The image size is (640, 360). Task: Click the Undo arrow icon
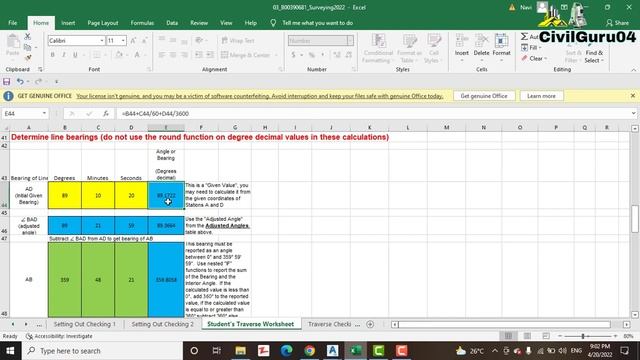(x=20, y=82)
